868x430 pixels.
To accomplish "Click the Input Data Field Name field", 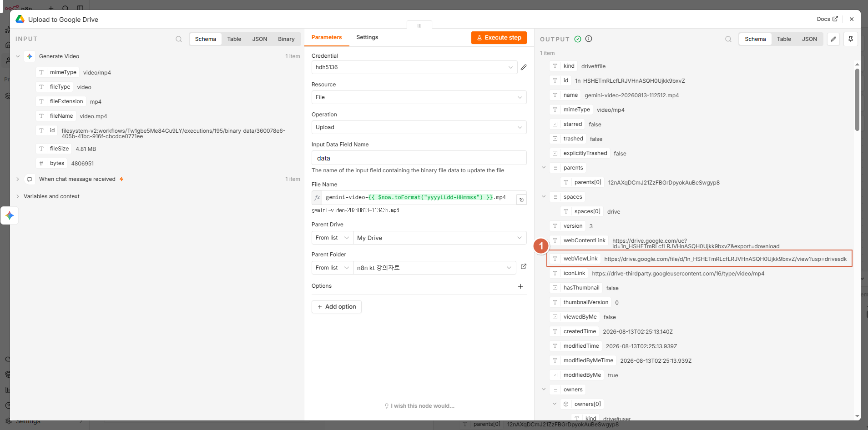I will (x=419, y=158).
